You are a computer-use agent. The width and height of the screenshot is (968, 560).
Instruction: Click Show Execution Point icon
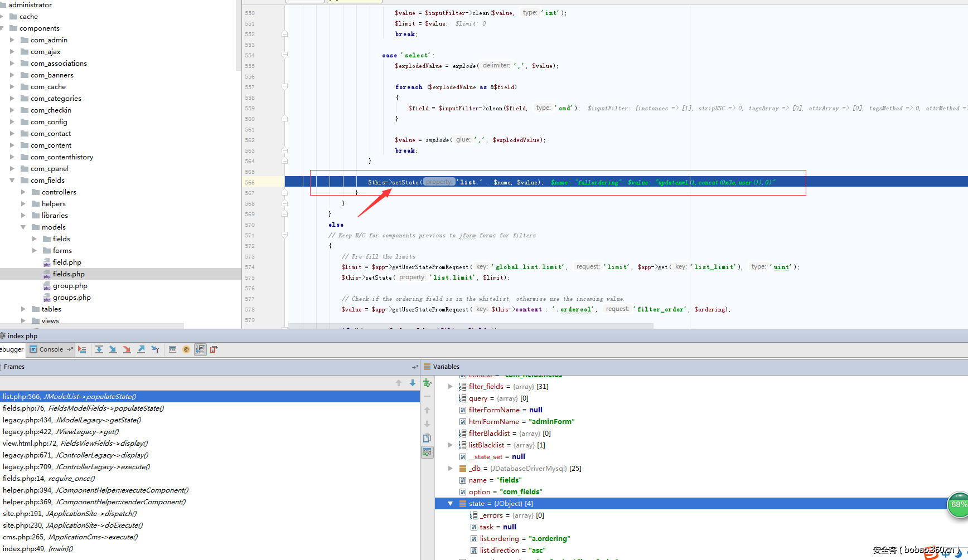click(x=82, y=349)
